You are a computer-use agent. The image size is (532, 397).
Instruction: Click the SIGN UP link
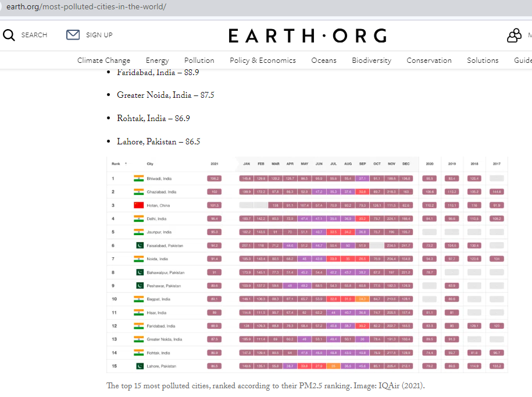pyautogui.click(x=99, y=35)
